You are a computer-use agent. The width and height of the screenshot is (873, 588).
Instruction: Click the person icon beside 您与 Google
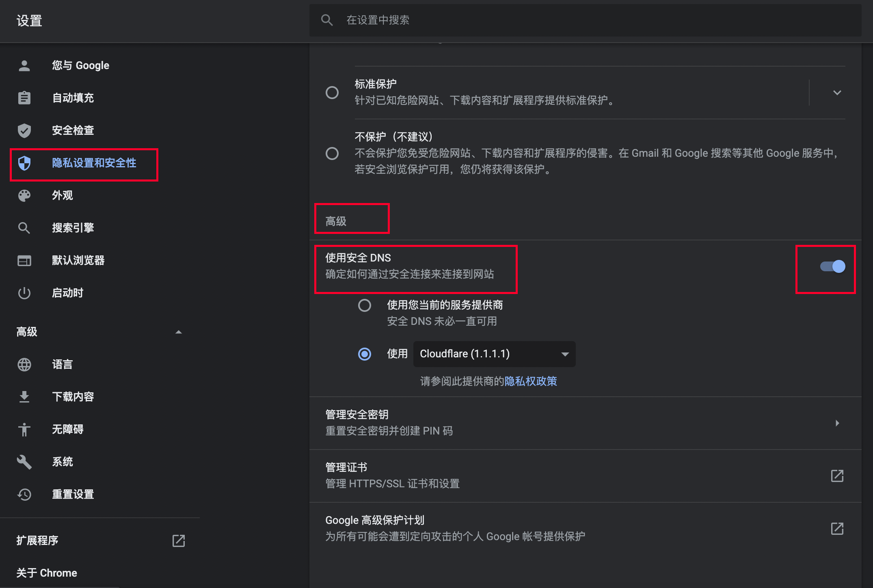click(24, 65)
